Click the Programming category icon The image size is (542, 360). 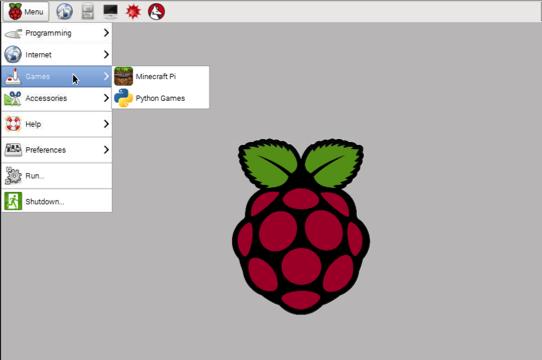(13, 34)
